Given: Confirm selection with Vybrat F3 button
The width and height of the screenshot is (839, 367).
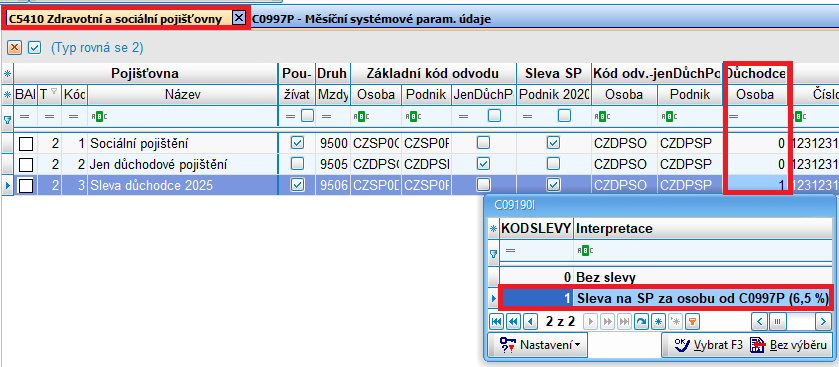Looking at the screenshot, I should (x=708, y=345).
